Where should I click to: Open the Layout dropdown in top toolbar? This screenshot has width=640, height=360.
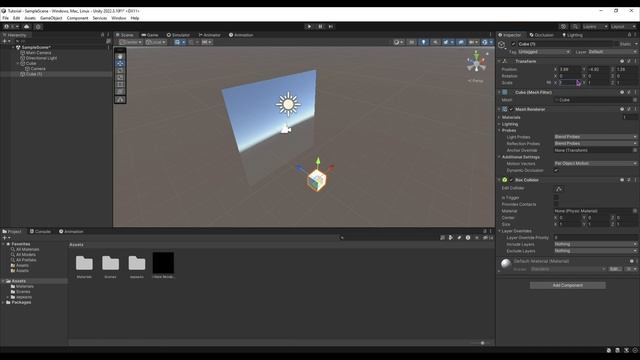tap(623, 27)
